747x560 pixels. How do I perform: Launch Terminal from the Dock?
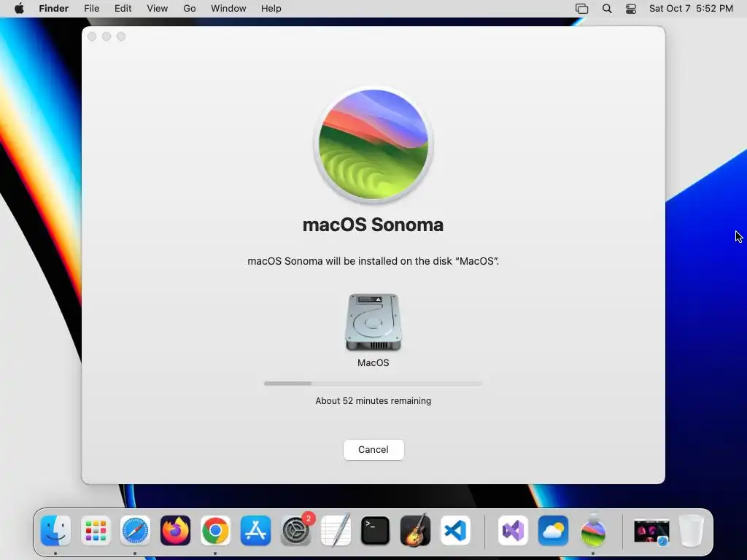pyautogui.click(x=376, y=531)
